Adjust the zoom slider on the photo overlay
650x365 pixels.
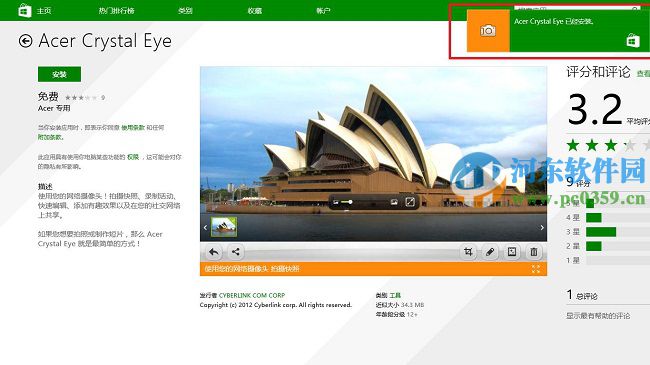tap(346, 202)
